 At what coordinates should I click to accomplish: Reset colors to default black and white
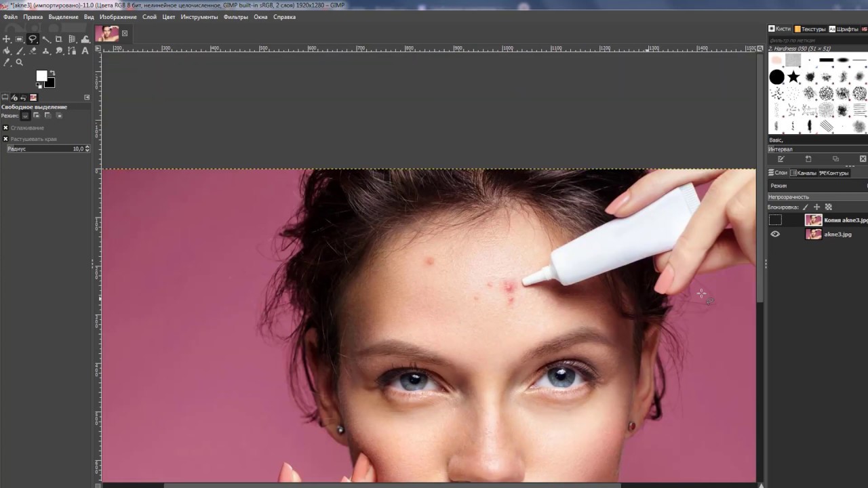(39, 85)
